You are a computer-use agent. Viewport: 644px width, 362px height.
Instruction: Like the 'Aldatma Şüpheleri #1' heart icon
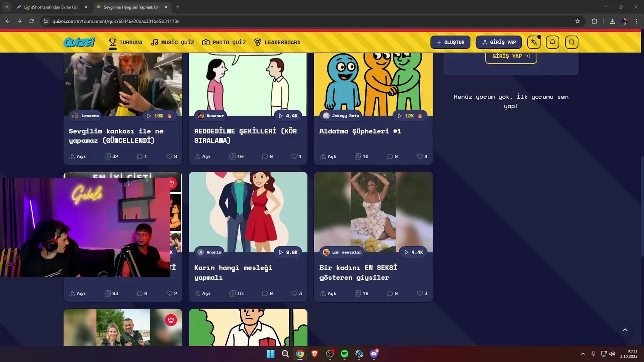point(419,156)
